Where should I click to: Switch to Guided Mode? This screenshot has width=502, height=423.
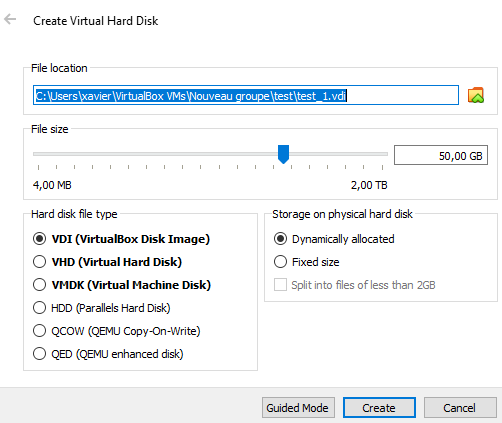pos(298,407)
